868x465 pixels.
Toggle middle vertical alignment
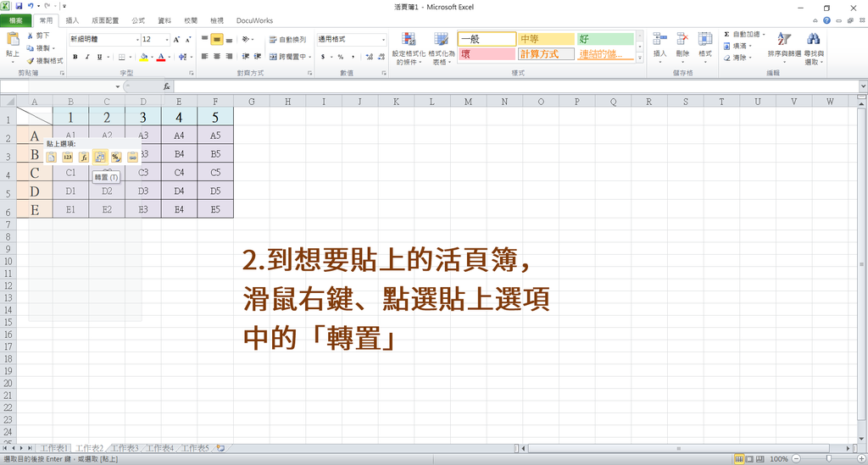click(217, 40)
